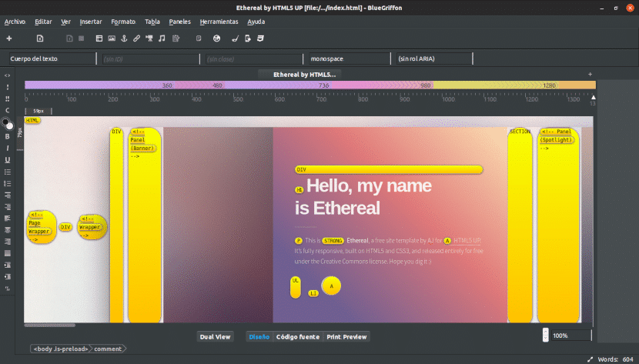Click the definition description icon in sidebar
Screen dimensions: 639x364
pos(8,207)
